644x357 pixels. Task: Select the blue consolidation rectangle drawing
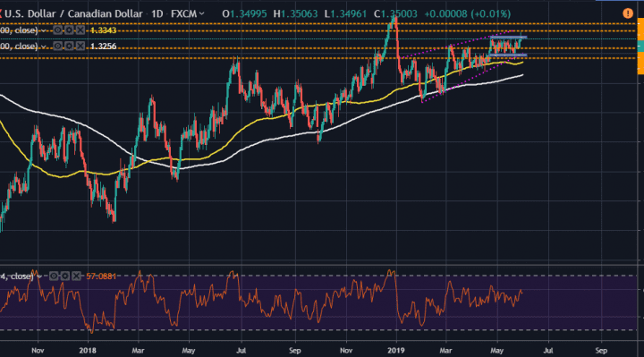(x=508, y=46)
